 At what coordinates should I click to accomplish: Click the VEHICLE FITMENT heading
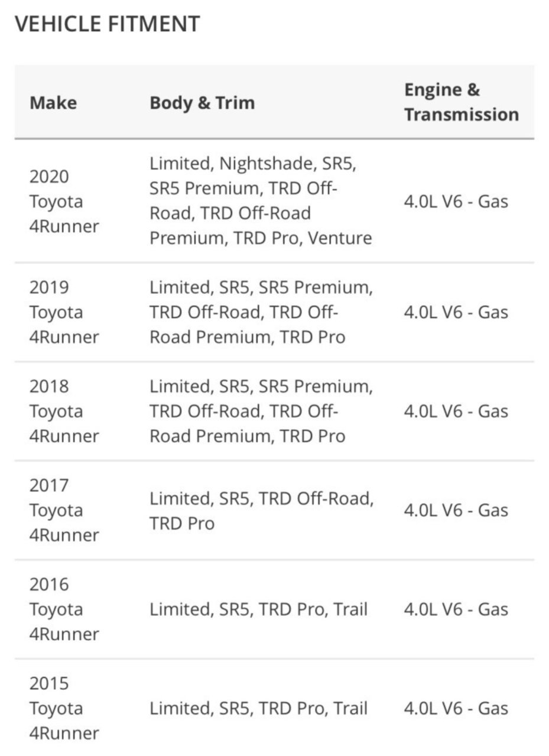point(107,24)
